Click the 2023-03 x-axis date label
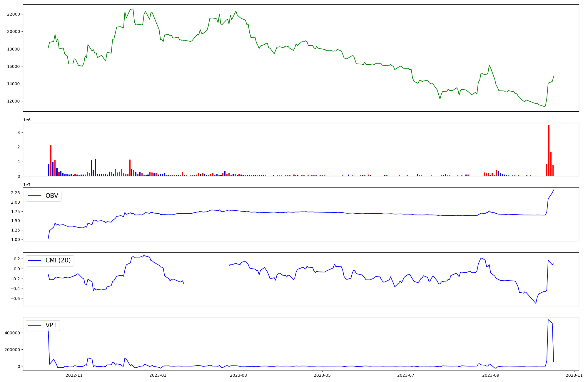The image size is (588, 382). [x=239, y=375]
